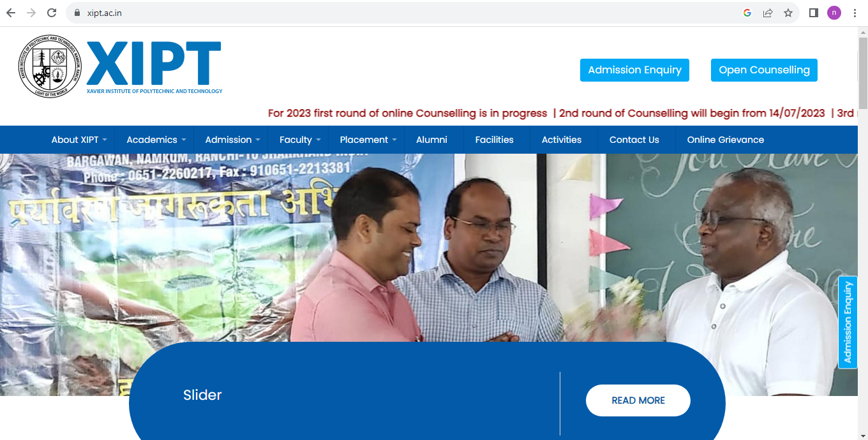Click the Open Counselling button
868x440 pixels.
[x=764, y=70]
